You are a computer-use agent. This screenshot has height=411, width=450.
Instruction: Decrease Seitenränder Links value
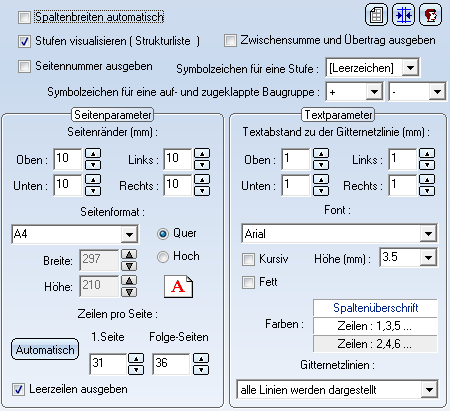click(x=202, y=165)
